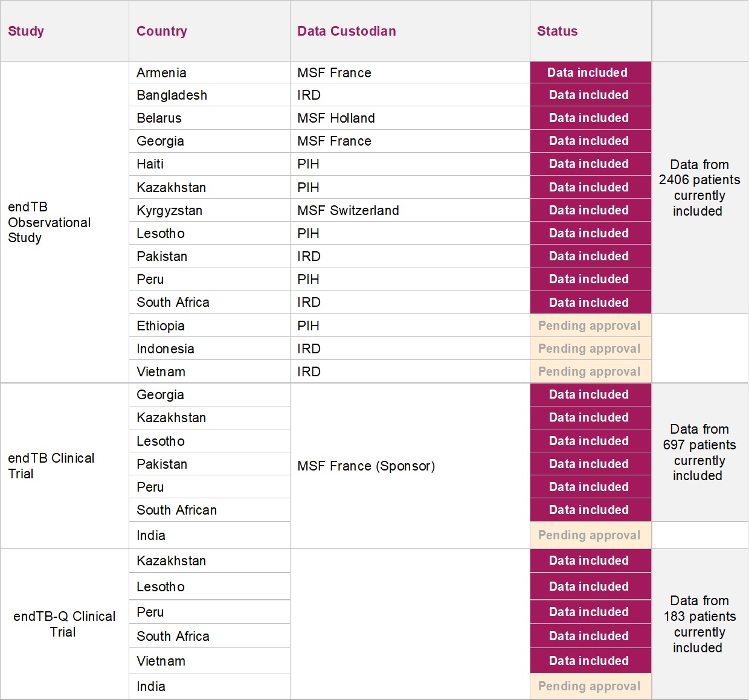The image size is (749, 700).
Task: Click the MSF Holland custodian cell
Action: click(336, 118)
